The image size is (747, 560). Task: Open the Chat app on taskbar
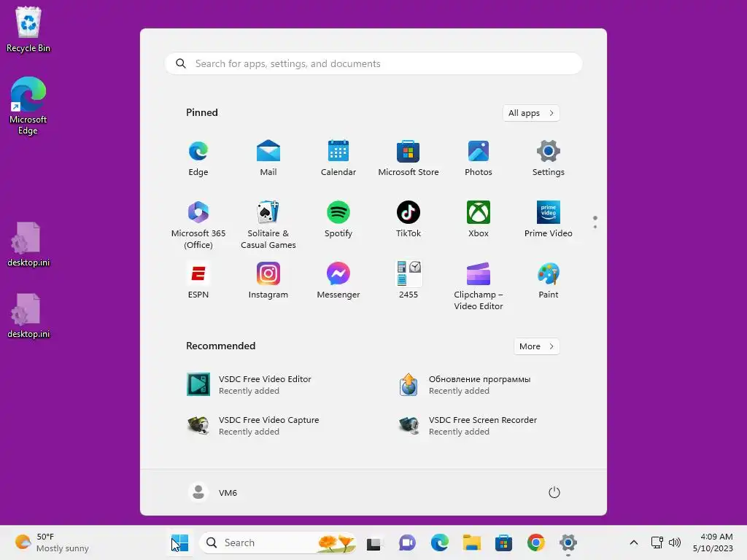(x=407, y=542)
